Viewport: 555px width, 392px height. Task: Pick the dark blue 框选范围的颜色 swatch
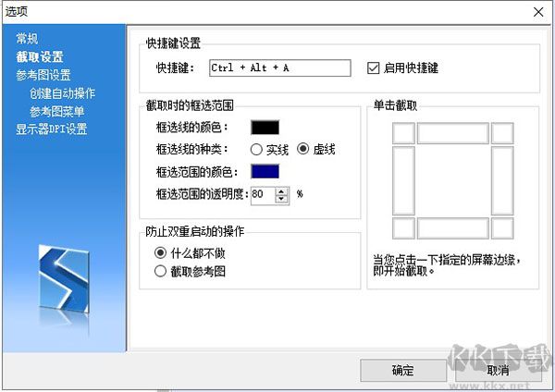(265, 172)
